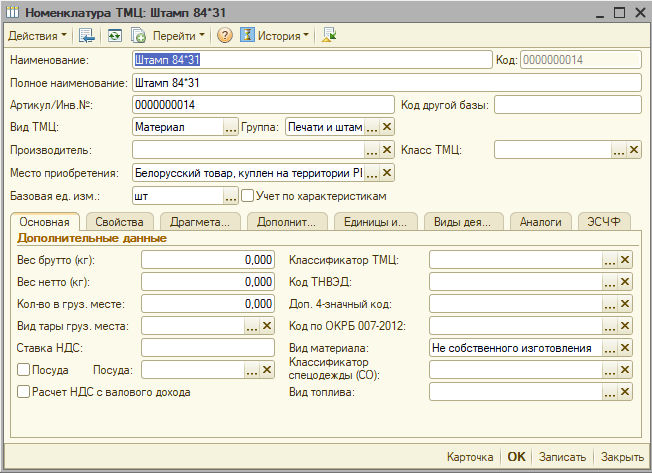652x473 pixels.
Task: Click the first toolbar icon after Действия
Action: tap(87, 35)
